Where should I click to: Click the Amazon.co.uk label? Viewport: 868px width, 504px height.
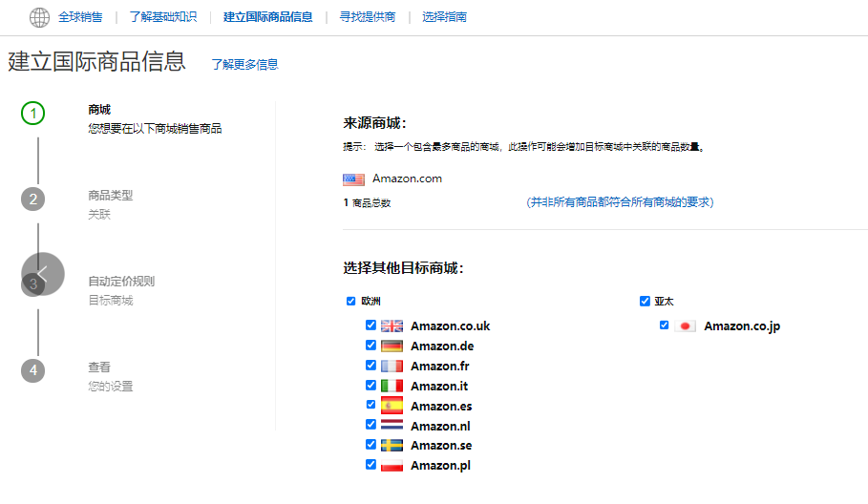click(x=450, y=326)
